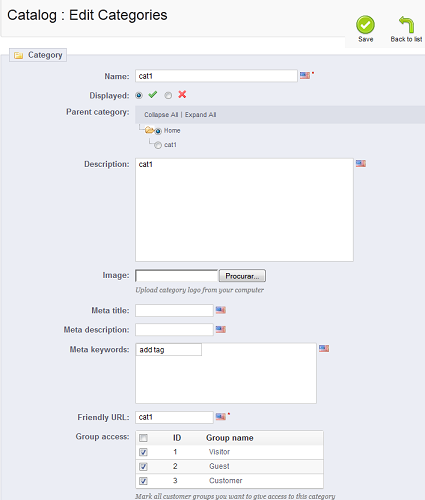425x500 pixels.
Task: Uncheck the Customer group checkbox
Action: pyautogui.click(x=143, y=481)
